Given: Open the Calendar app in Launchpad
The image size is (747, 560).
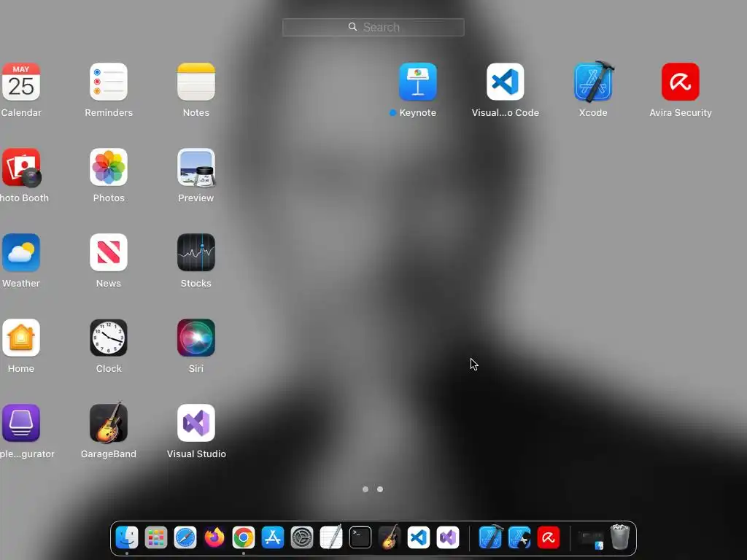Looking at the screenshot, I should coord(21,82).
